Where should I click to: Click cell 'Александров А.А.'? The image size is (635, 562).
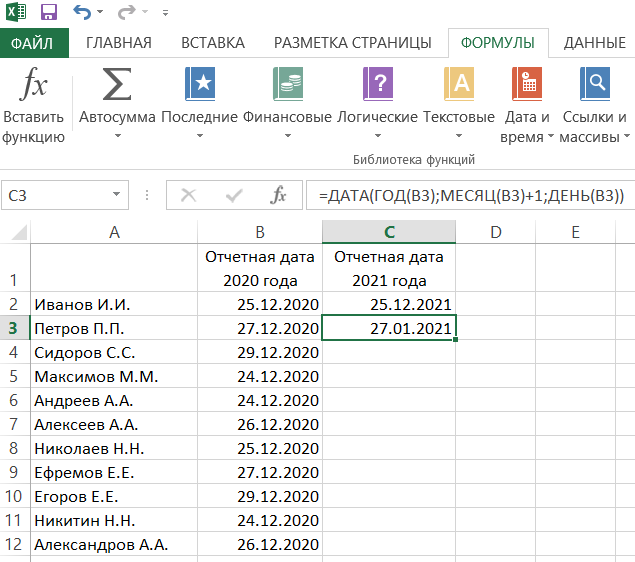tap(114, 544)
